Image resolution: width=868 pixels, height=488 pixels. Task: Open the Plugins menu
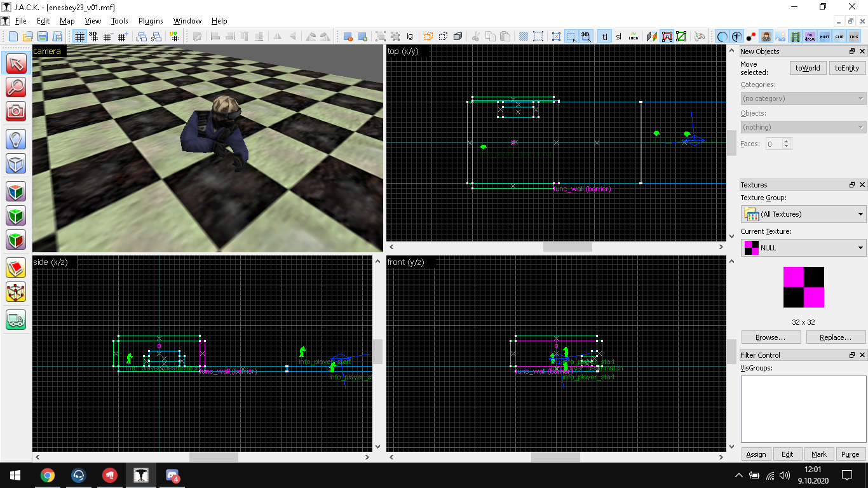point(151,21)
